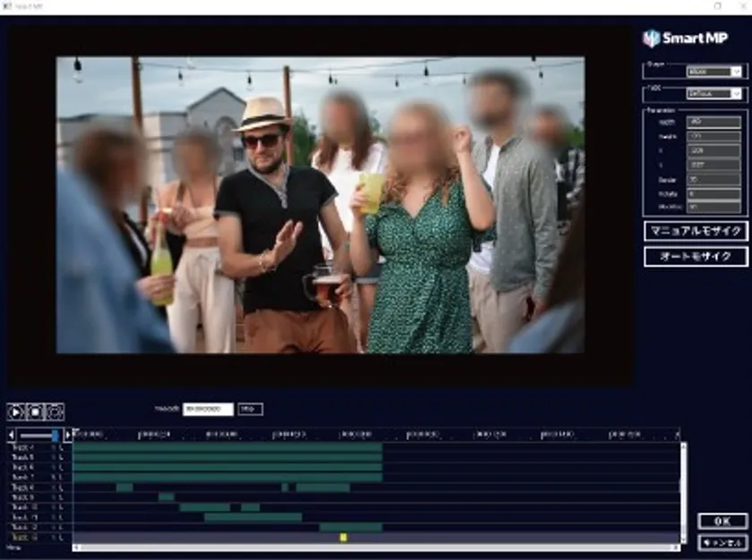Click the left arrow of the timeline zoom
This screenshot has height=560, width=752.
(11, 435)
